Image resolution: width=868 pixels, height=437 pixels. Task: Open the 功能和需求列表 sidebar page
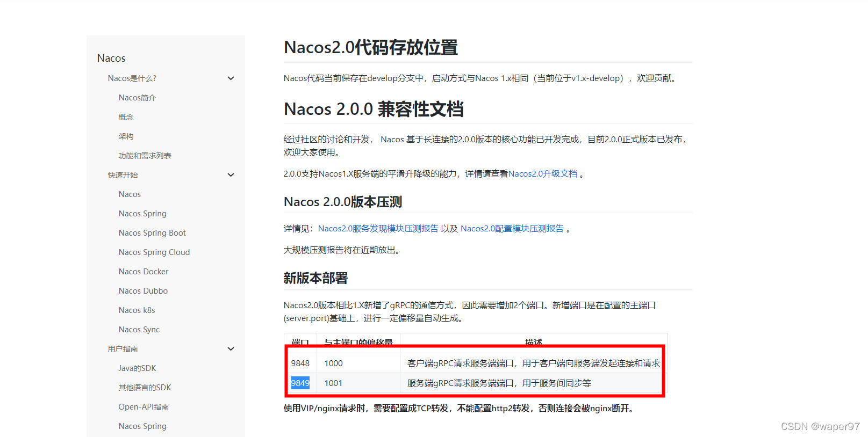(x=145, y=156)
